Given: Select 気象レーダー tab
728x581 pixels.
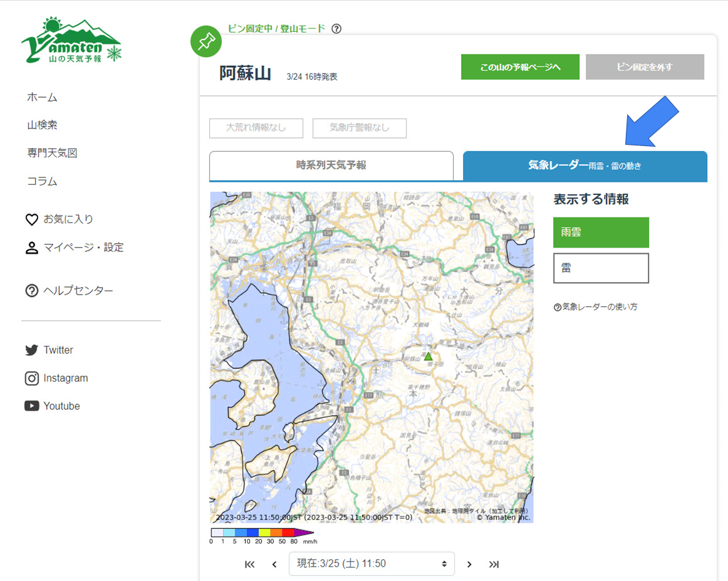Looking at the screenshot, I should (585, 166).
